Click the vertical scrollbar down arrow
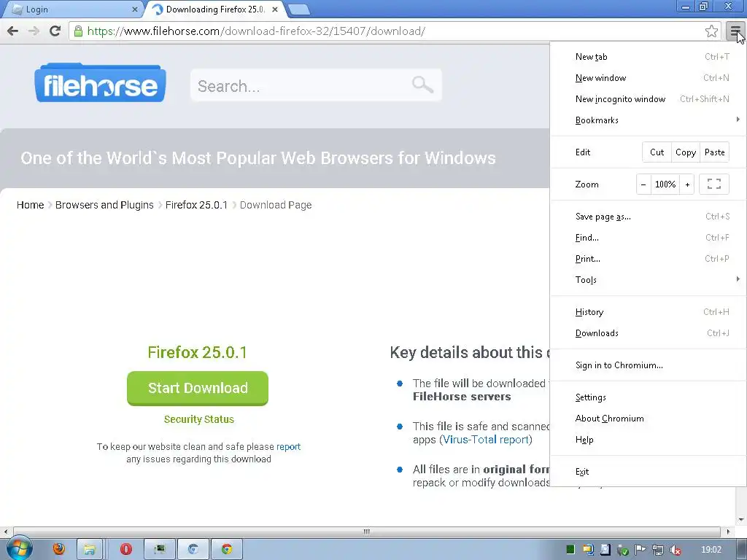747x560 pixels. [x=741, y=520]
